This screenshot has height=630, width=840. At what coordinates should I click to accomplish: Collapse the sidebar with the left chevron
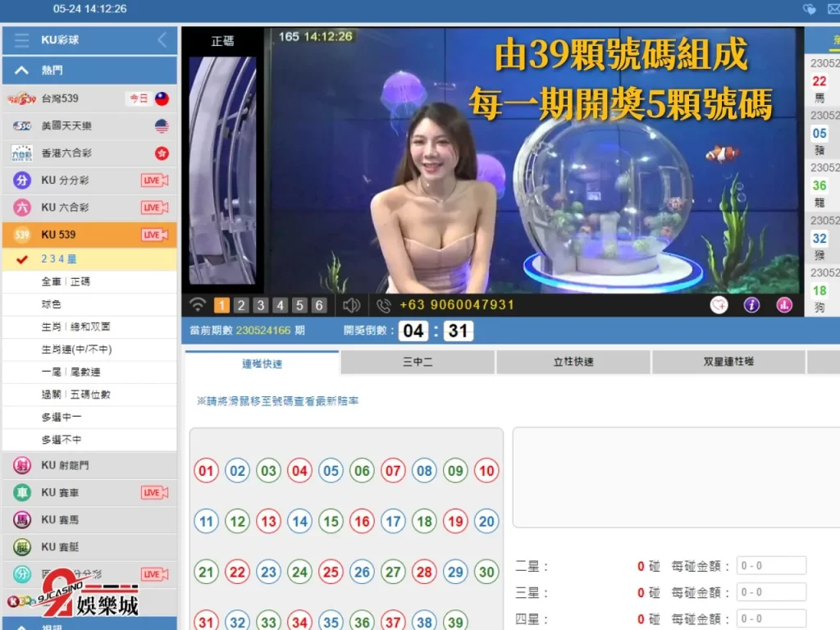click(x=162, y=39)
